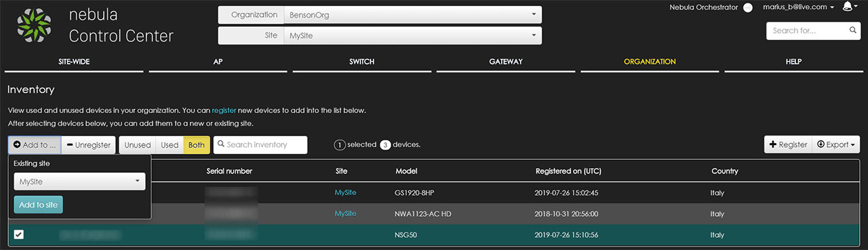This screenshot has height=250, width=868.
Task: Open the AP menu
Action: pos(218,62)
